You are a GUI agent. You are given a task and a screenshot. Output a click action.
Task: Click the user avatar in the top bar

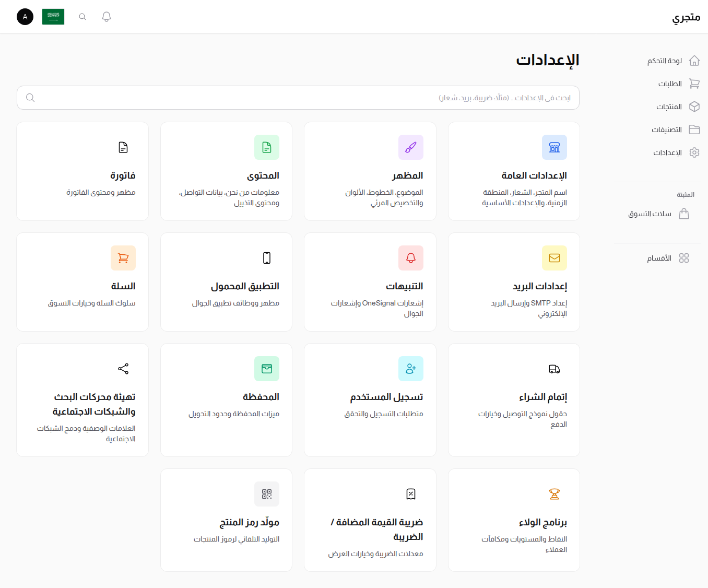pyautogui.click(x=25, y=16)
